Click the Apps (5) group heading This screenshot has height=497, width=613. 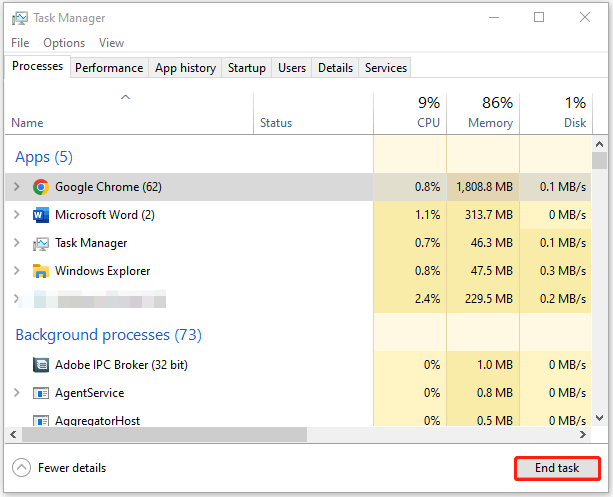[x=44, y=157]
